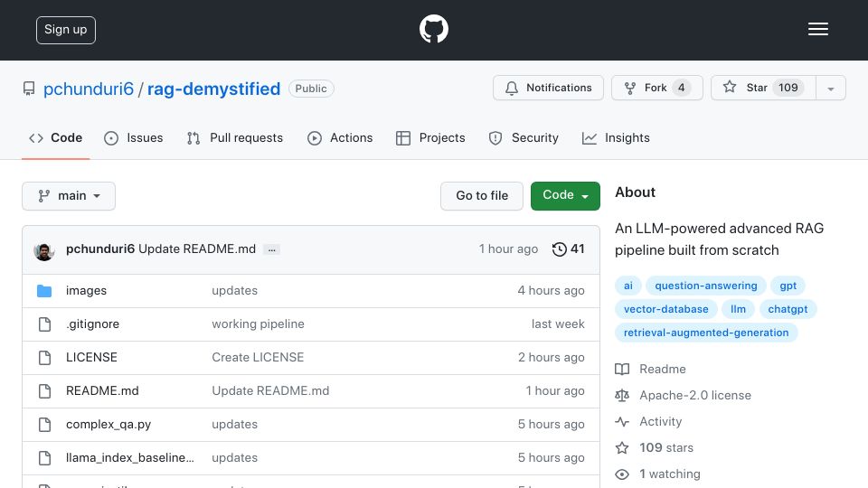Open the Pull requests tab
Viewport: 868px width, 488px height.
tap(235, 137)
